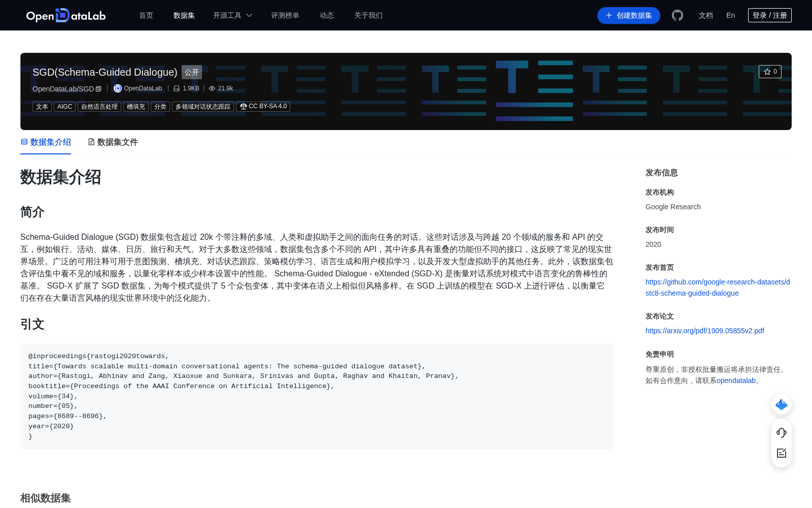The width and height of the screenshot is (812, 508).
Task: Open the arxiv 1909.05855v2.pdf paper link
Action: pyautogui.click(x=705, y=331)
